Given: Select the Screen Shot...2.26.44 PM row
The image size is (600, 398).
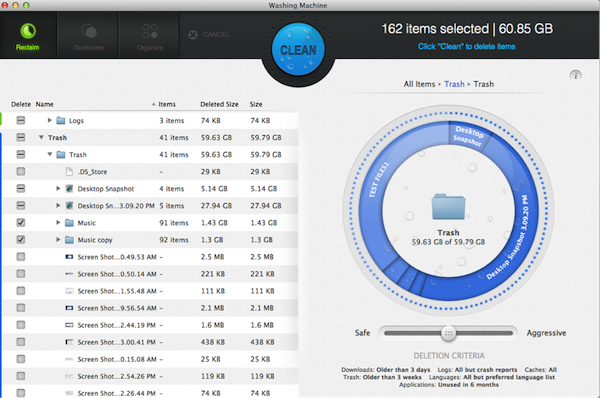Looking at the screenshot, I should pos(150,393).
